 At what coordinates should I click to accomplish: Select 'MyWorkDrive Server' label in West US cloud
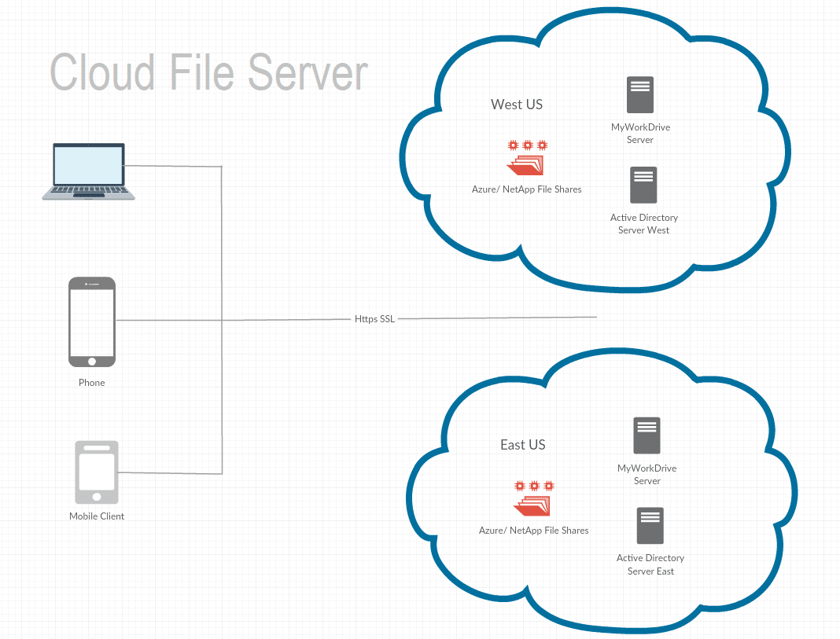pos(641,134)
